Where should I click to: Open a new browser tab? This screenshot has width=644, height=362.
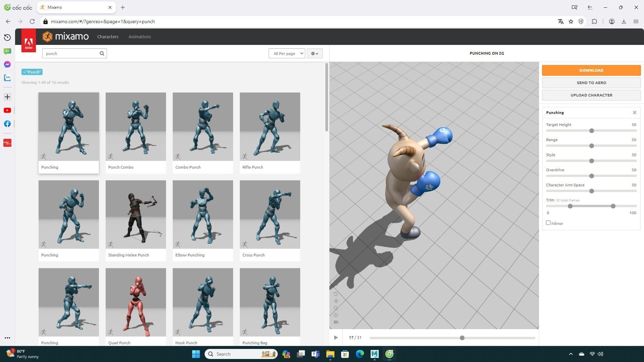123,7
